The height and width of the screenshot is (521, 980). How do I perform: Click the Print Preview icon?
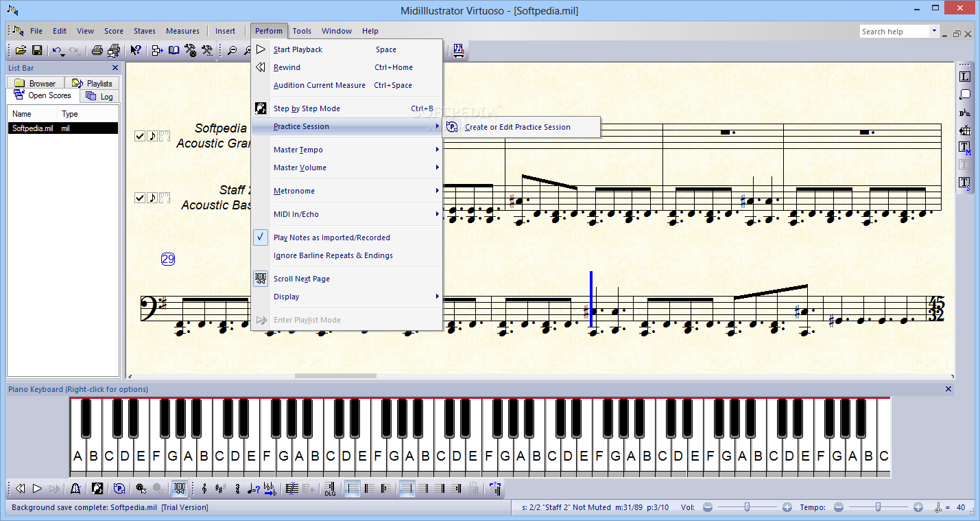[114, 50]
